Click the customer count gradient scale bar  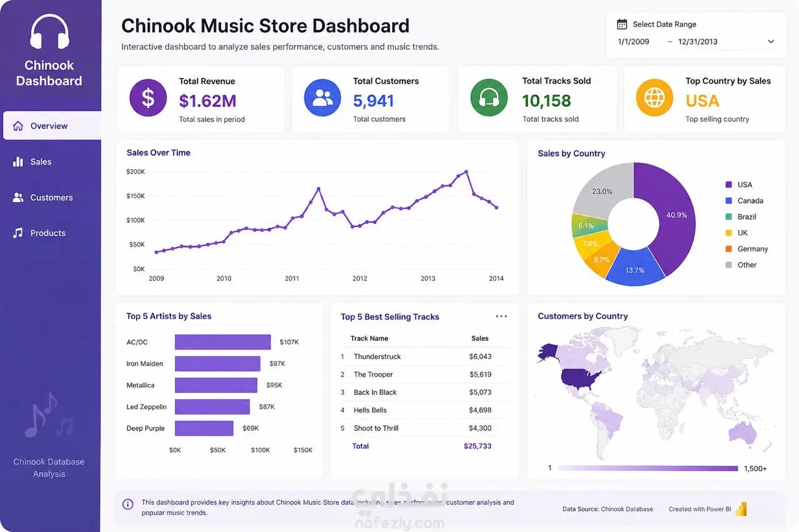648,468
